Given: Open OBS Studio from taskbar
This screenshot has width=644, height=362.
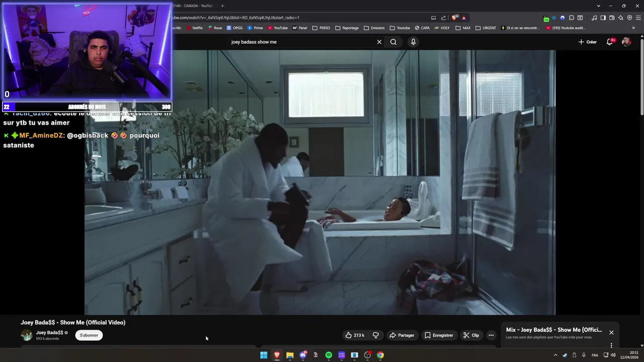Looking at the screenshot, I should 367,355.
